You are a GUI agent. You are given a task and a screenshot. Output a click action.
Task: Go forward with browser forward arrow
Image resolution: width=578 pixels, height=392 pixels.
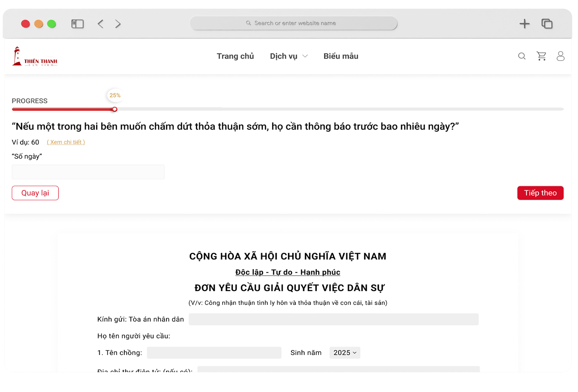(x=118, y=24)
